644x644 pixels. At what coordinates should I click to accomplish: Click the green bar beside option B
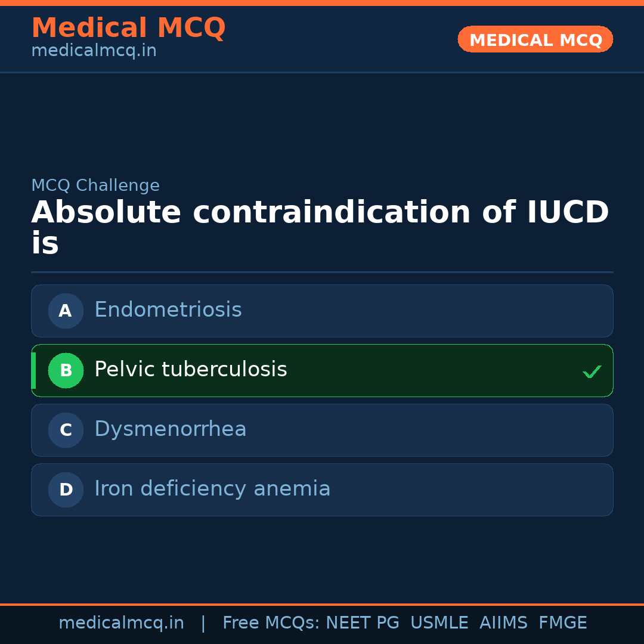coord(33,370)
